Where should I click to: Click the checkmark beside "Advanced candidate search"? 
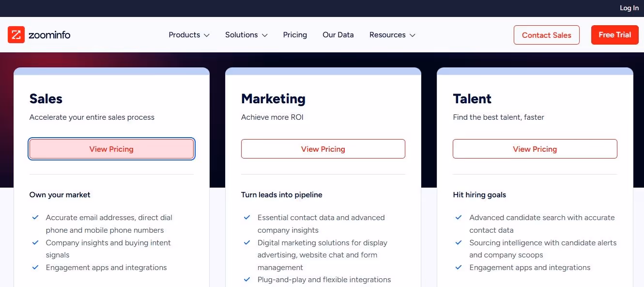click(x=459, y=217)
